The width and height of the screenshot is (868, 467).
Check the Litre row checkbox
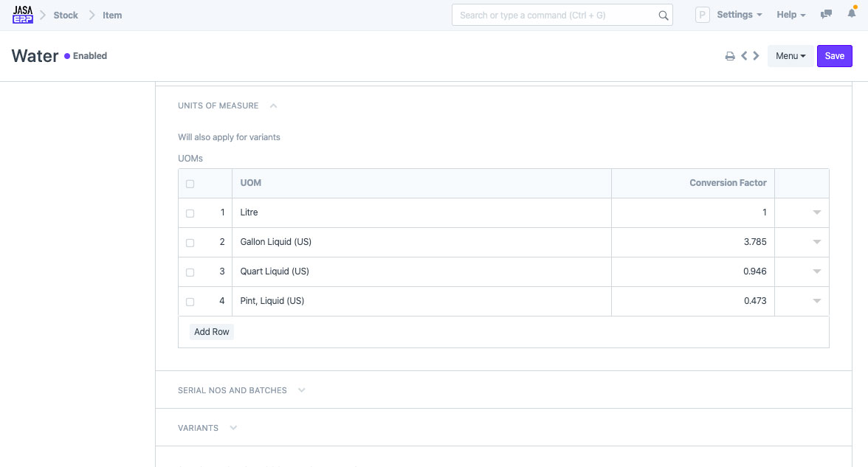click(190, 213)
